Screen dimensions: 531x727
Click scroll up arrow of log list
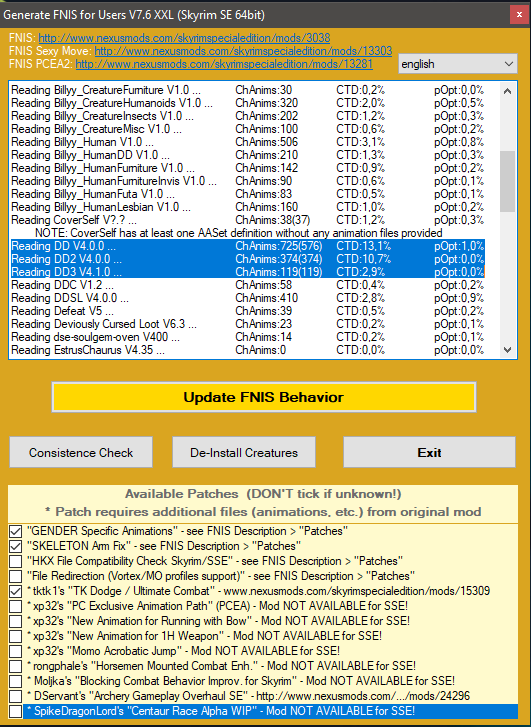pos(507,91)
